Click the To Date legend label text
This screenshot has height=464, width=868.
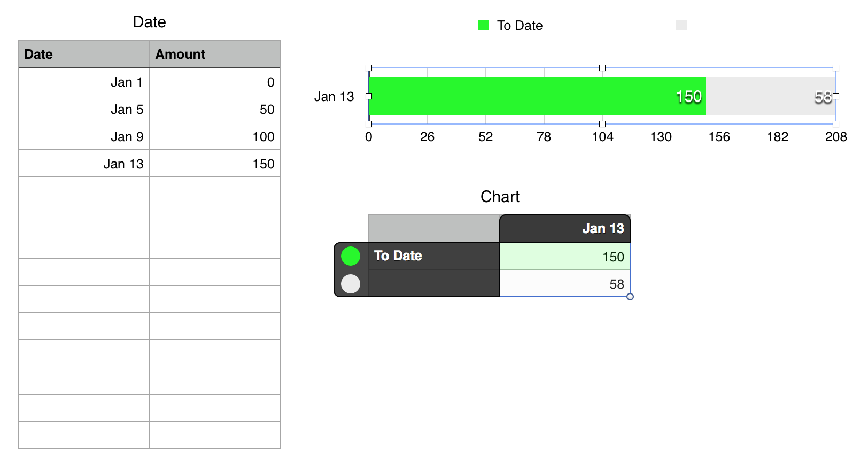coord(520,26)
